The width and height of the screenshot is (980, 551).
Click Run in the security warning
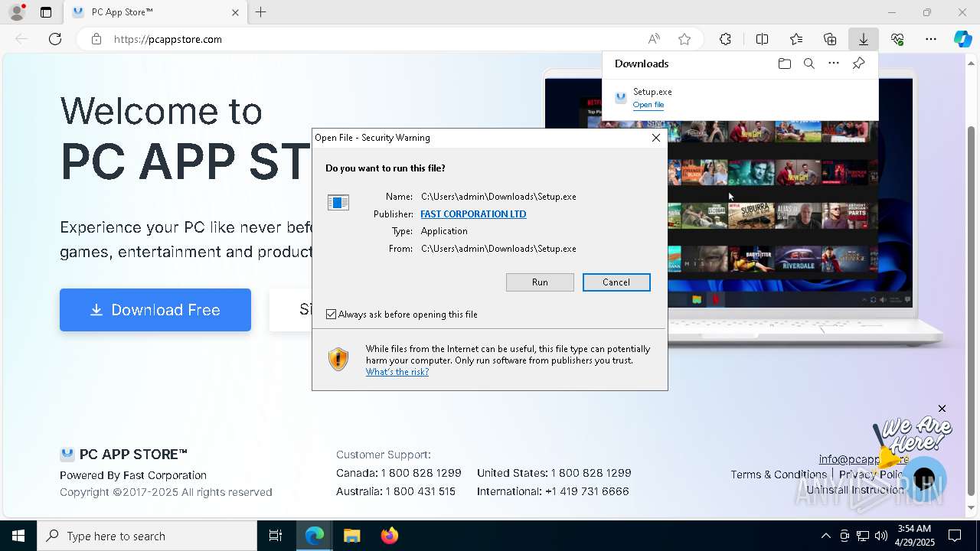tap(540, 282)
